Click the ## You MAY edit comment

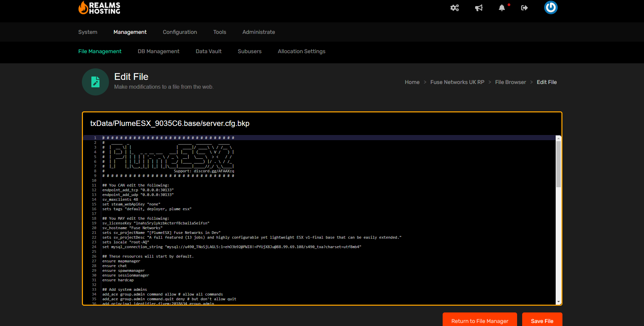[x=136, y=218]
